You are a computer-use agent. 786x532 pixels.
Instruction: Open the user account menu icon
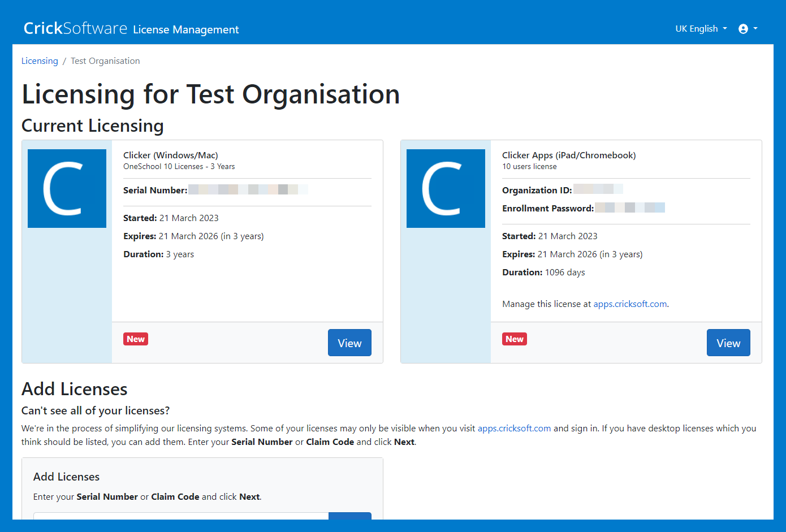(x=743, y=29)
